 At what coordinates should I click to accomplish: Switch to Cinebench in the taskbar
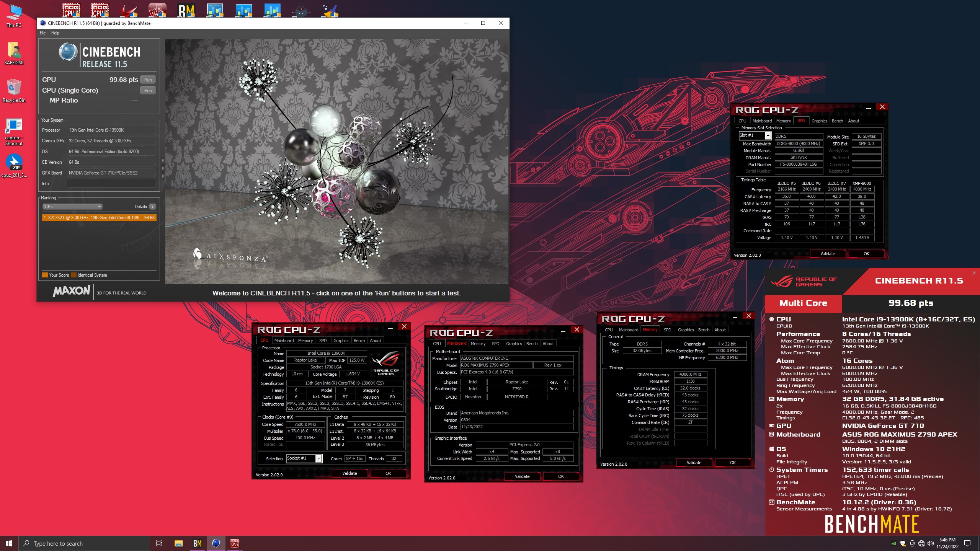tap(216, 543)
